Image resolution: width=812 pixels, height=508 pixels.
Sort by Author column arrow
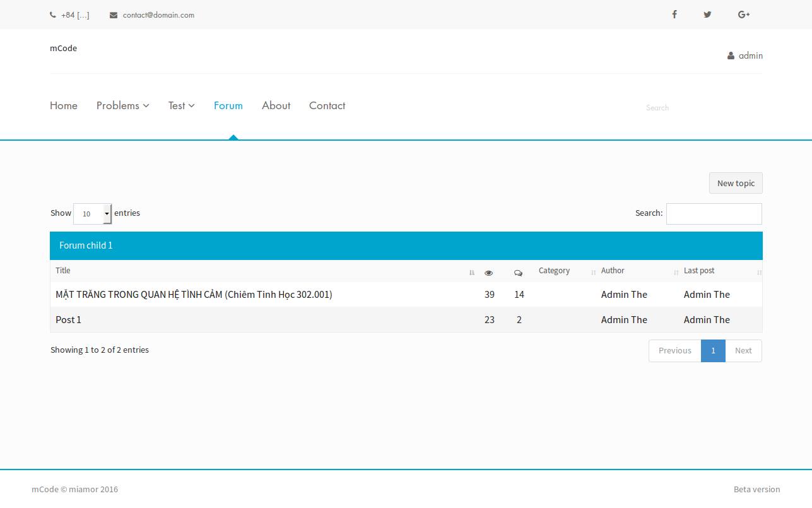[676, 273]
